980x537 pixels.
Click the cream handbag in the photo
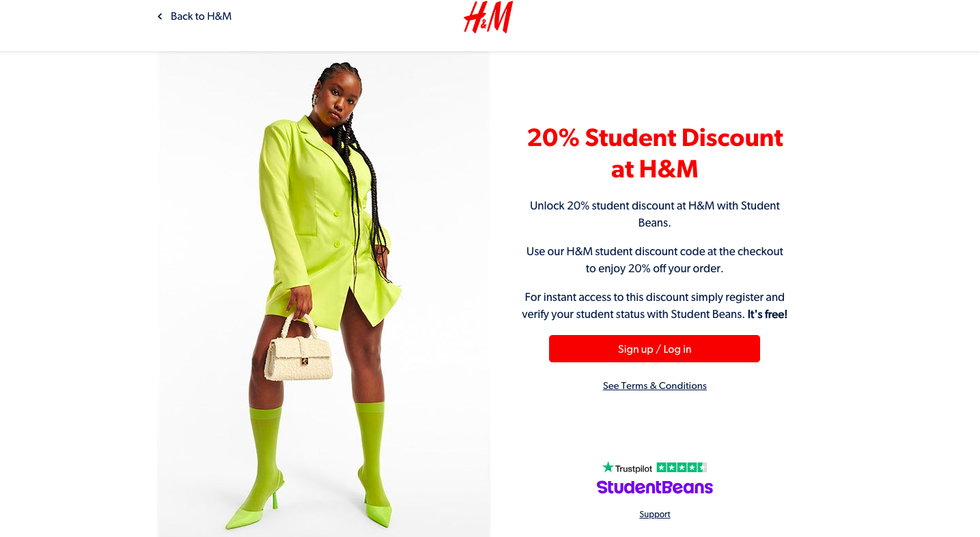pyautogui.click(x=298, y=349)
